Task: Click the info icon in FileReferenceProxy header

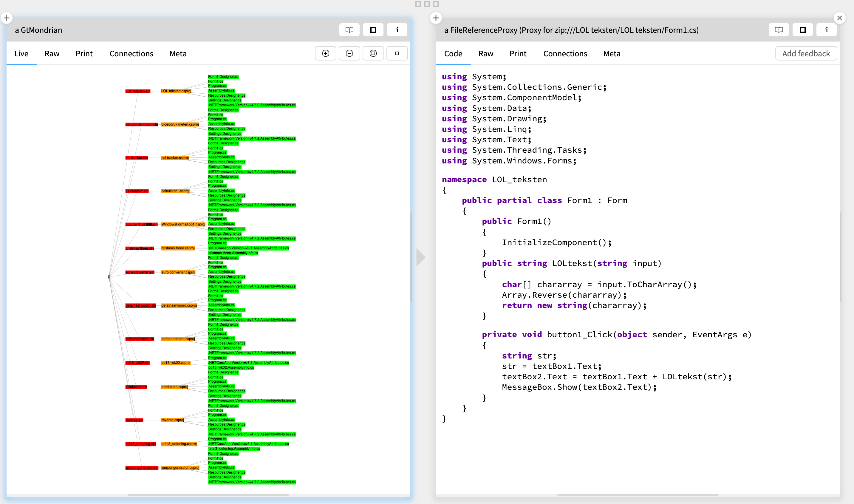Action: (x=826, y=30)
